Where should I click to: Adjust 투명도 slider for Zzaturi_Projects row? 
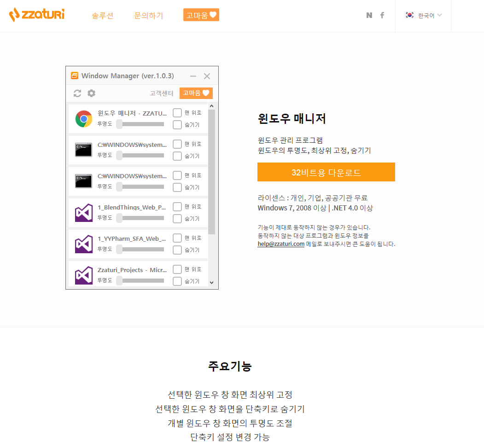click(x=140, y=281)
